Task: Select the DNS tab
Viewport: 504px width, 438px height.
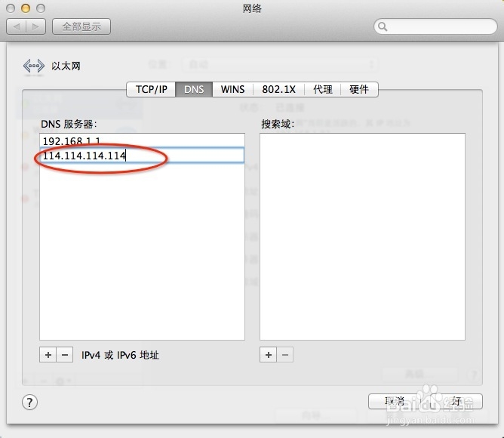Action: point(194,89)
